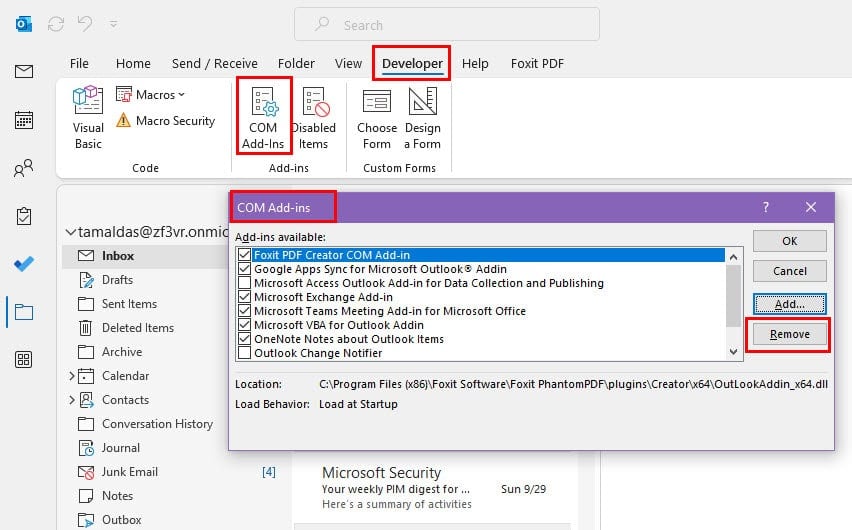Viewport: 852px width, 530px height.
Task: Select the Developer tab
Action: [412, 64]
